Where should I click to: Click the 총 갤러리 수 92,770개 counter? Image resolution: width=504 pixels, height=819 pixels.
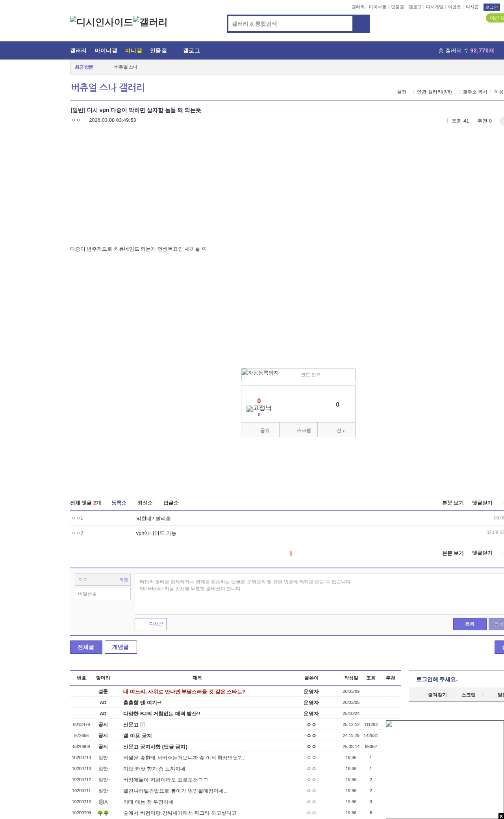point(466,50)
